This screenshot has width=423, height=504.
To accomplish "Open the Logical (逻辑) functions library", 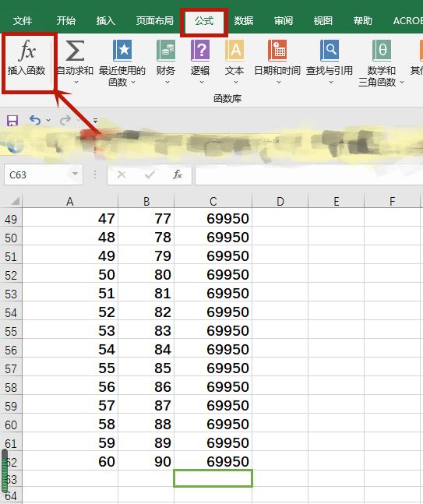I will coord(200,62).
